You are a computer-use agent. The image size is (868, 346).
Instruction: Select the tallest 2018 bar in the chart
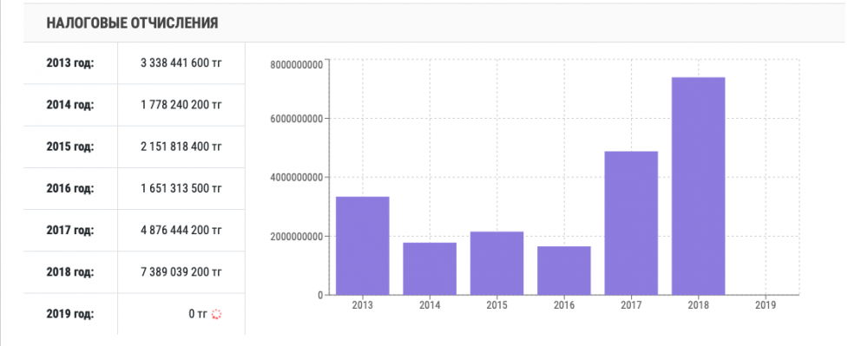698,186
